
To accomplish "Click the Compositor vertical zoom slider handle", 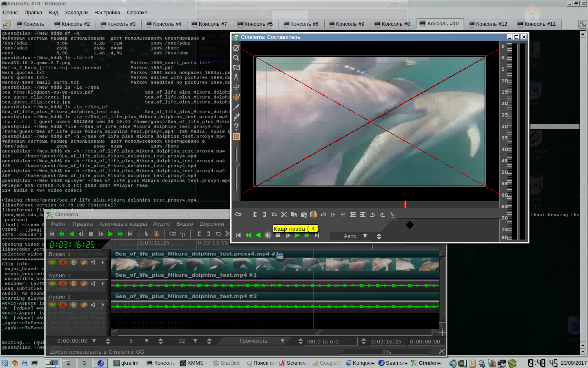I will tap(236, 164).
